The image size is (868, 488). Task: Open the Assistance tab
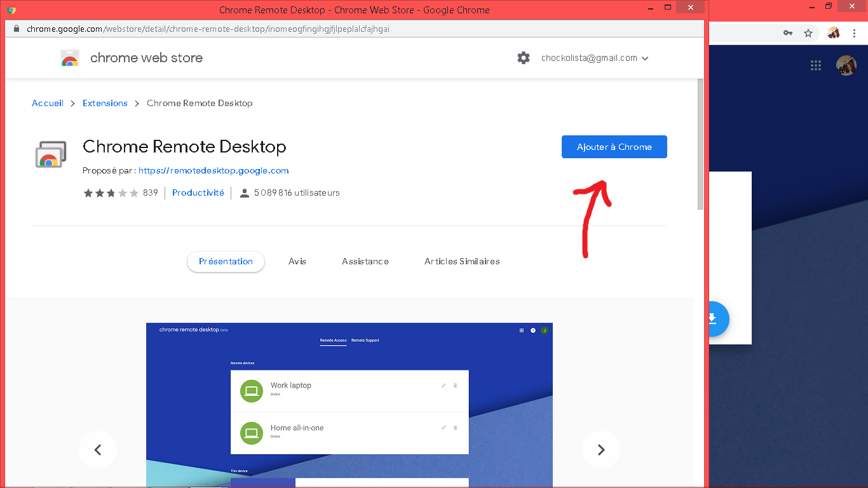tap(365, 261)
